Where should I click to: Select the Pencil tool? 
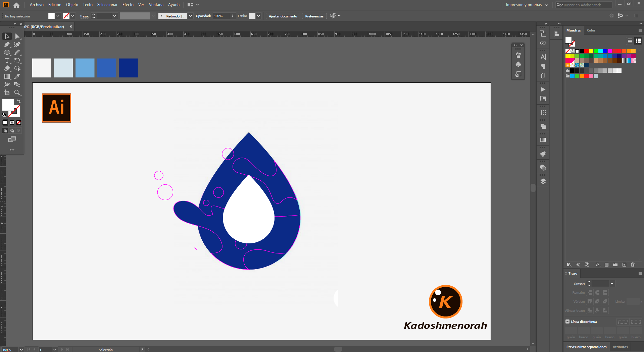[17, 52]
